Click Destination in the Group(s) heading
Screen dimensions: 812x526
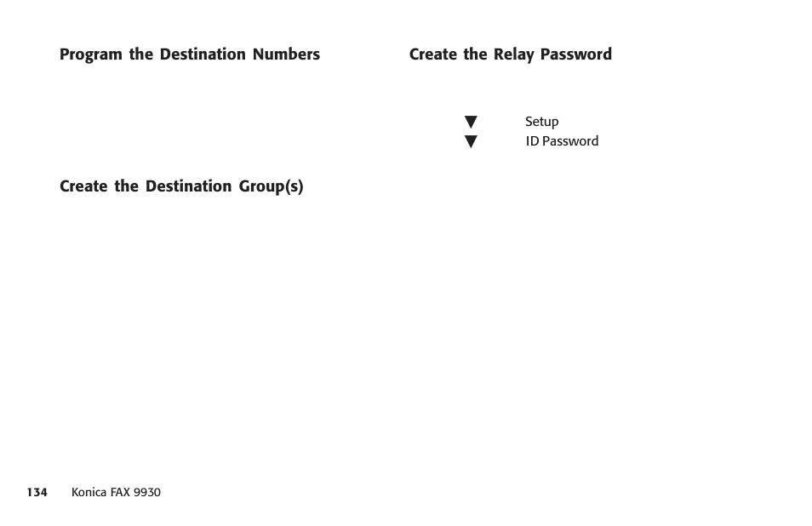tap(188, 186)
